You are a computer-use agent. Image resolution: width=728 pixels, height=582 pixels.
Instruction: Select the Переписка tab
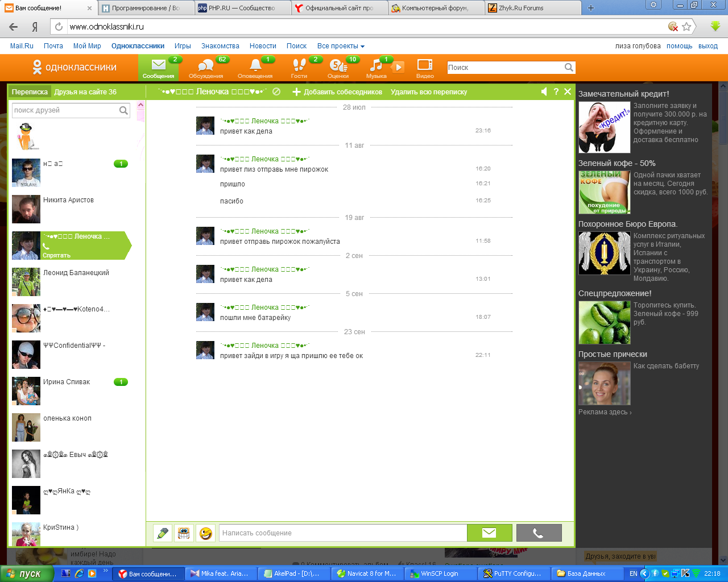click(x=30, y=92)
